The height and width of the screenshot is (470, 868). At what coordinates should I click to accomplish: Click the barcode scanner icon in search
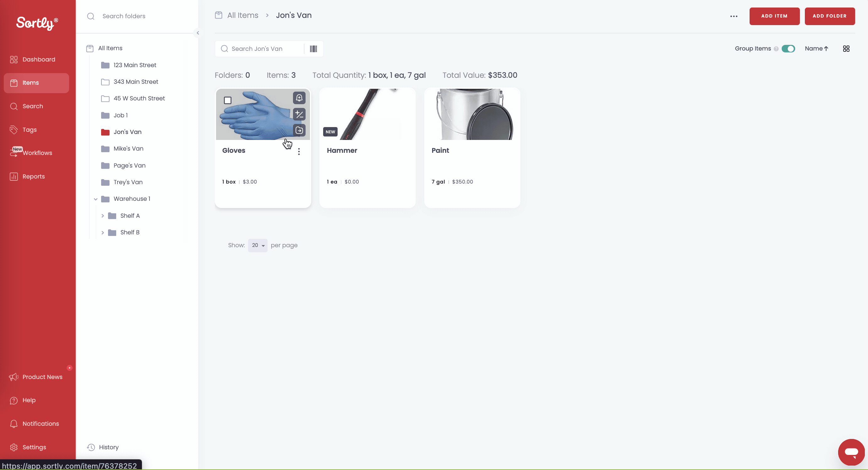(313, 49)
